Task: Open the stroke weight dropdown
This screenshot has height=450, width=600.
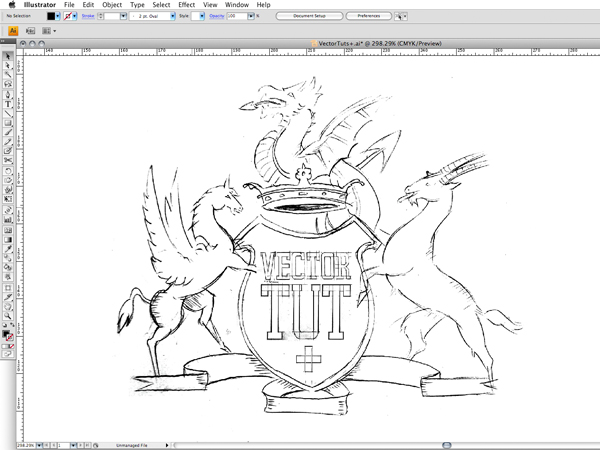Action: click(123, 16)
